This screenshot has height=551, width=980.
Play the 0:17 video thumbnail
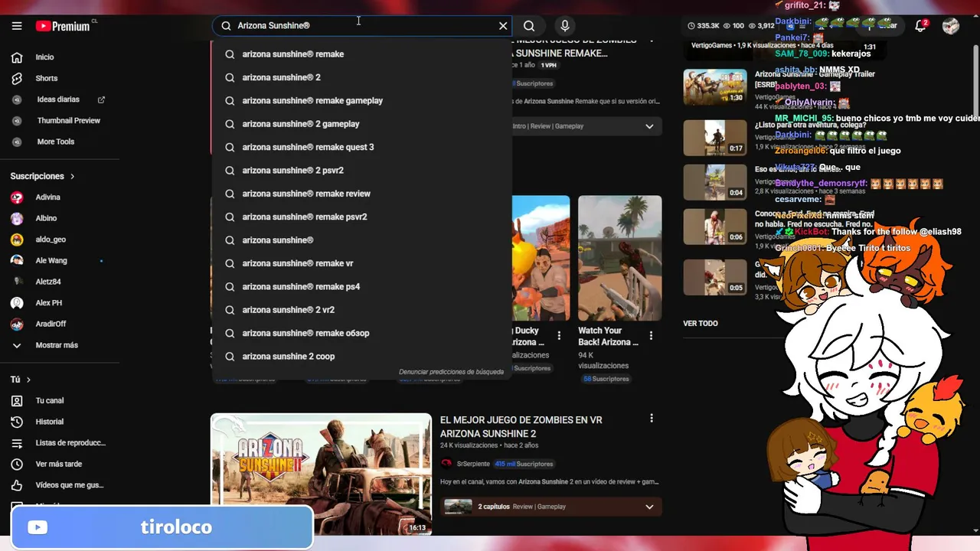click(x=715, y=138)
